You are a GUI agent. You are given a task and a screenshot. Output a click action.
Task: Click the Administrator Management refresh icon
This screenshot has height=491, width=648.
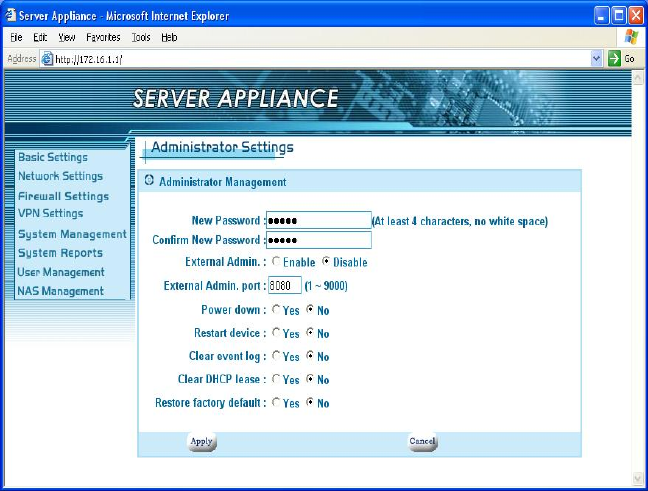coord(149,182)
